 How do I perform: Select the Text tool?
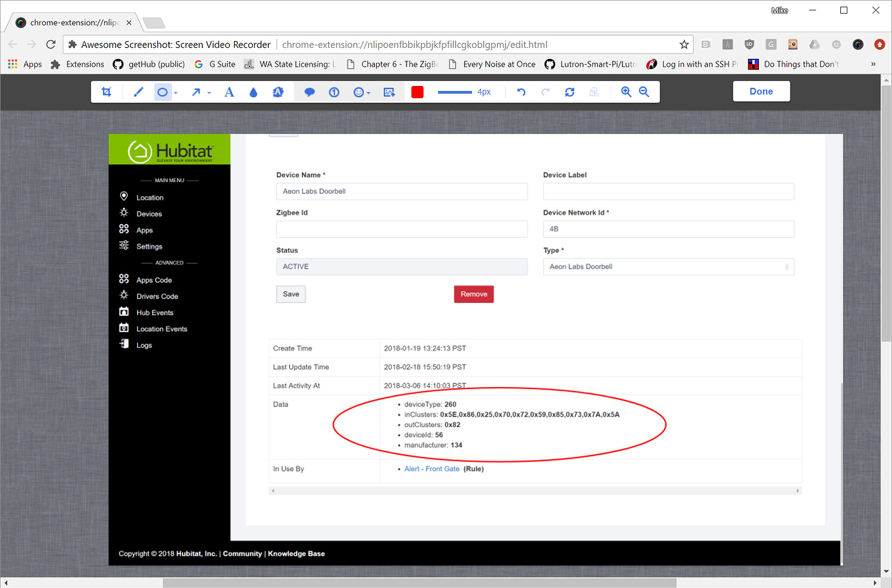(x=229, y=92)
